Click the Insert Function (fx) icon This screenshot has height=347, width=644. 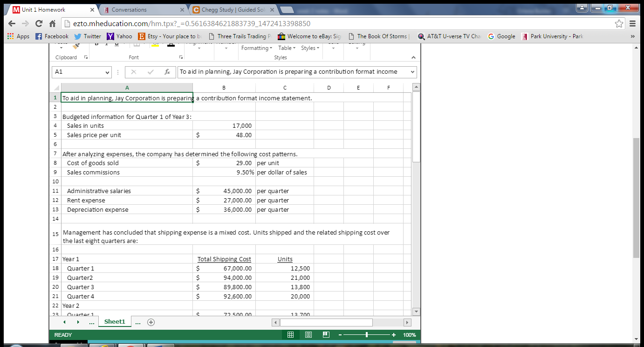tap(168, 72)
